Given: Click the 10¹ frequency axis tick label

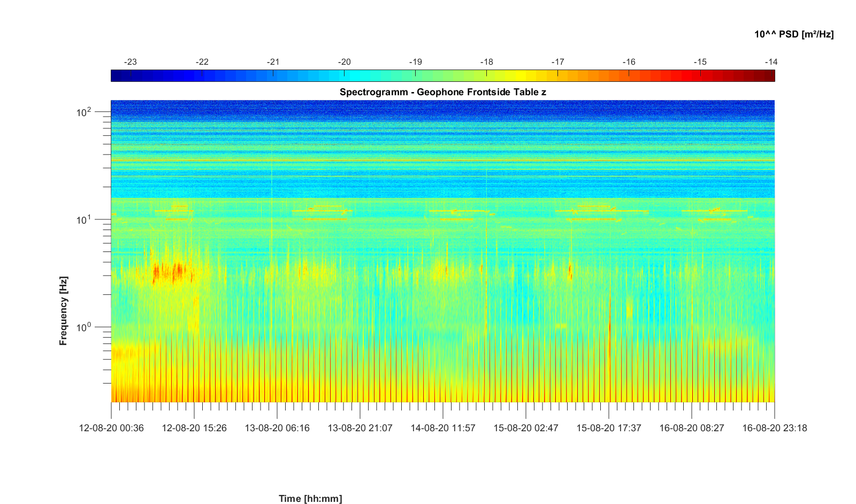Looking at the screenshot, I should coord(84,219).
